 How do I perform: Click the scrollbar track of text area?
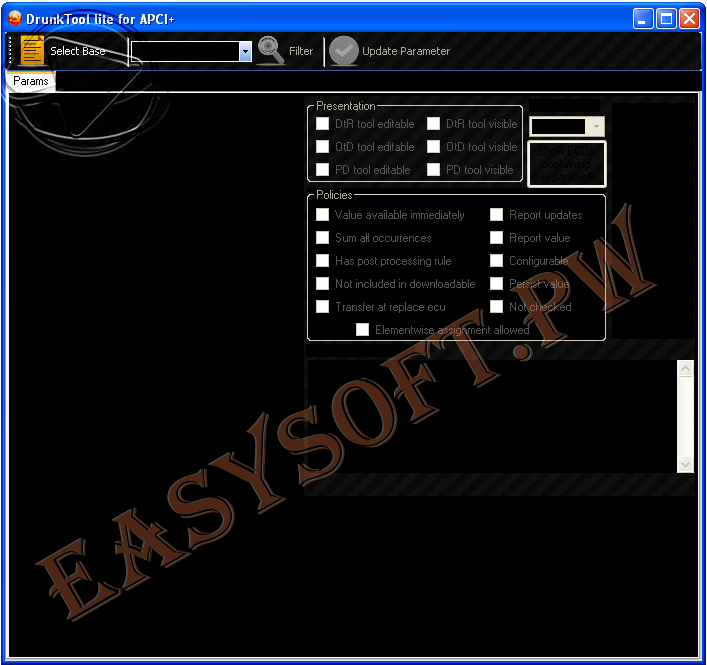(685, 416)
